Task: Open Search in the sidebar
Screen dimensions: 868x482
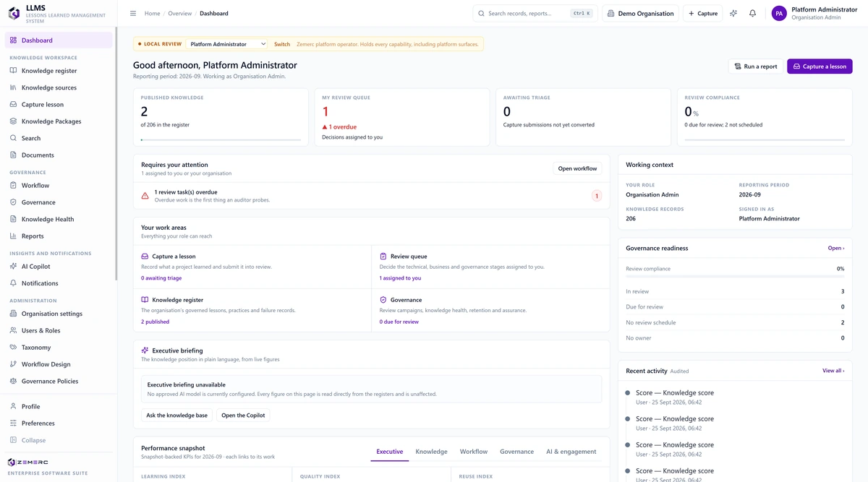Action: (x=58, y=138)
